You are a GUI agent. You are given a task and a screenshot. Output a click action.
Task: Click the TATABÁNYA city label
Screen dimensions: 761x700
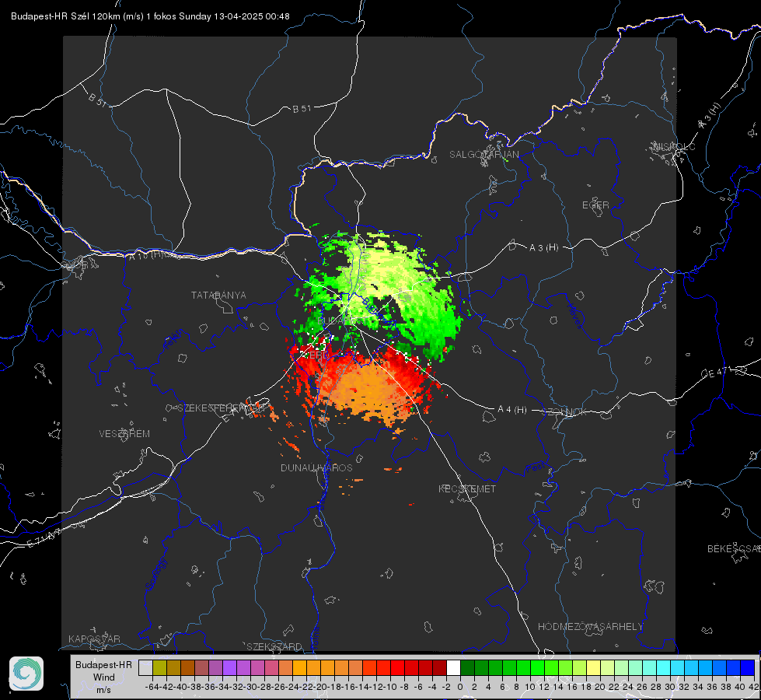(218, 295)
